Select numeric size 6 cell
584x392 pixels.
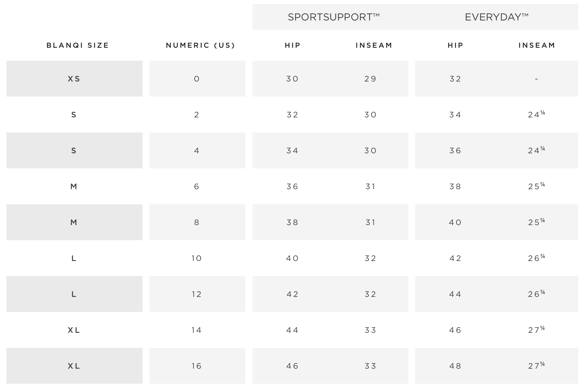[x=197, y=186]
